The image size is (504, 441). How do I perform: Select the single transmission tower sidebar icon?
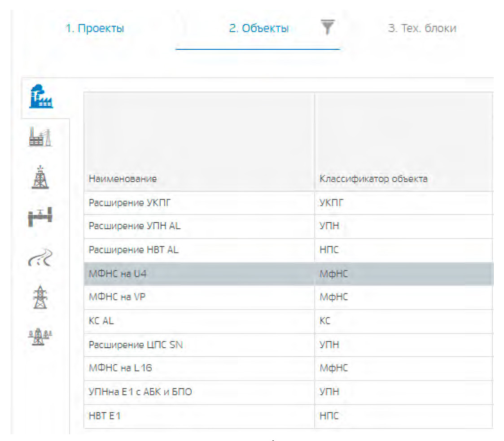(x=40, y=297)
